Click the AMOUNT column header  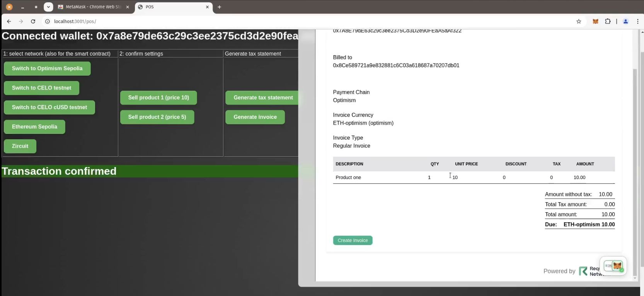(x=585, y=164)
